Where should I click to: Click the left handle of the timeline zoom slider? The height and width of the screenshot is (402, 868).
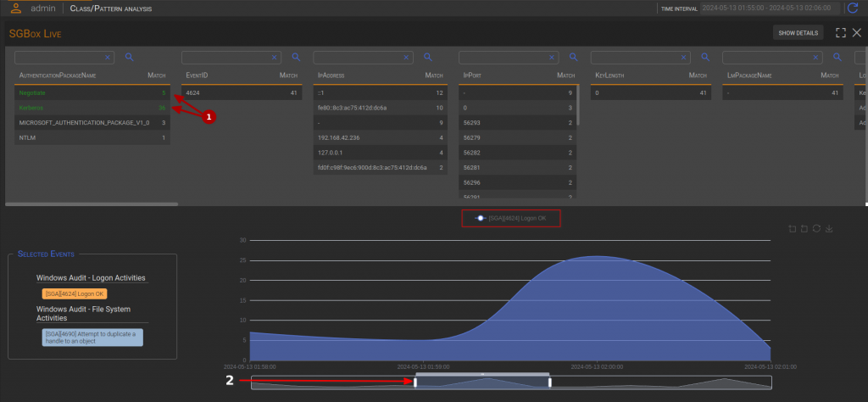click(415, 382)
